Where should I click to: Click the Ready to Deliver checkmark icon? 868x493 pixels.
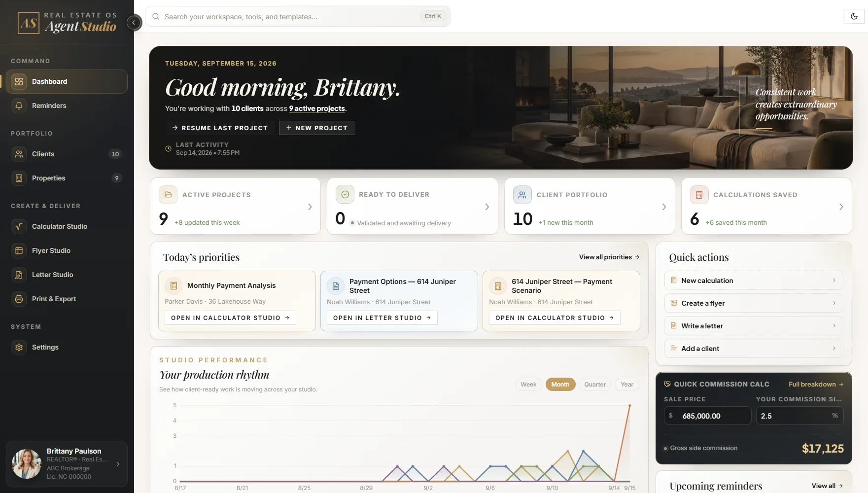point(345,195)
